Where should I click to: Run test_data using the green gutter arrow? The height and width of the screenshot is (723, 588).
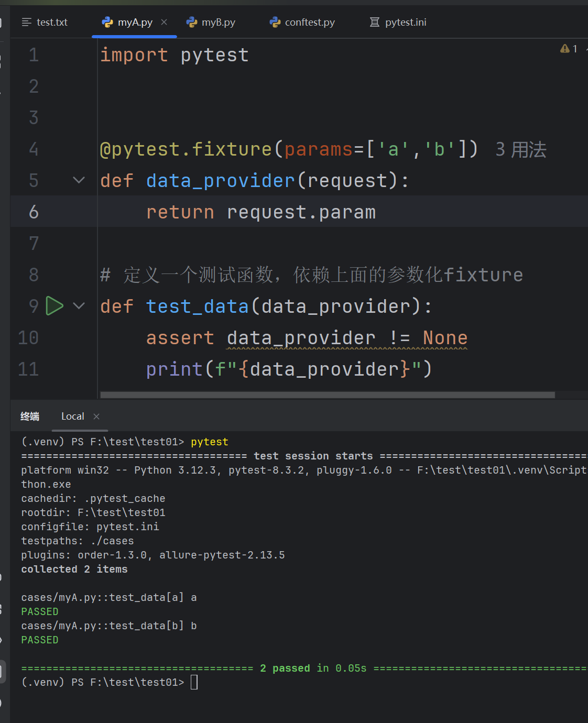pos(55,306)
